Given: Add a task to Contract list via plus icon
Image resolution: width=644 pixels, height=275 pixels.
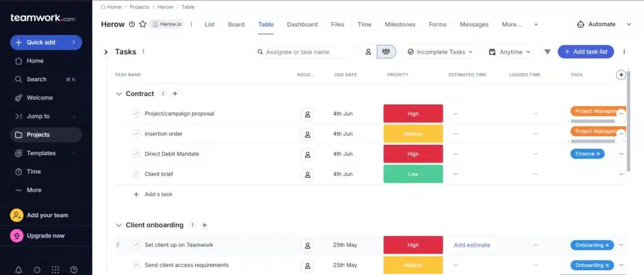Looking at the screenshot, I should pos(175,94).
